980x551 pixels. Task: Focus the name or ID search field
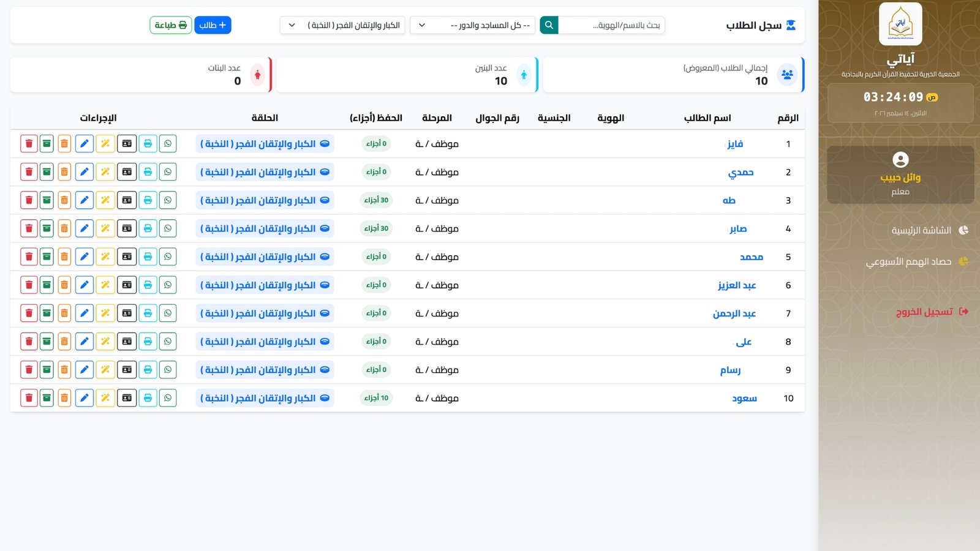tap(612, 25)
